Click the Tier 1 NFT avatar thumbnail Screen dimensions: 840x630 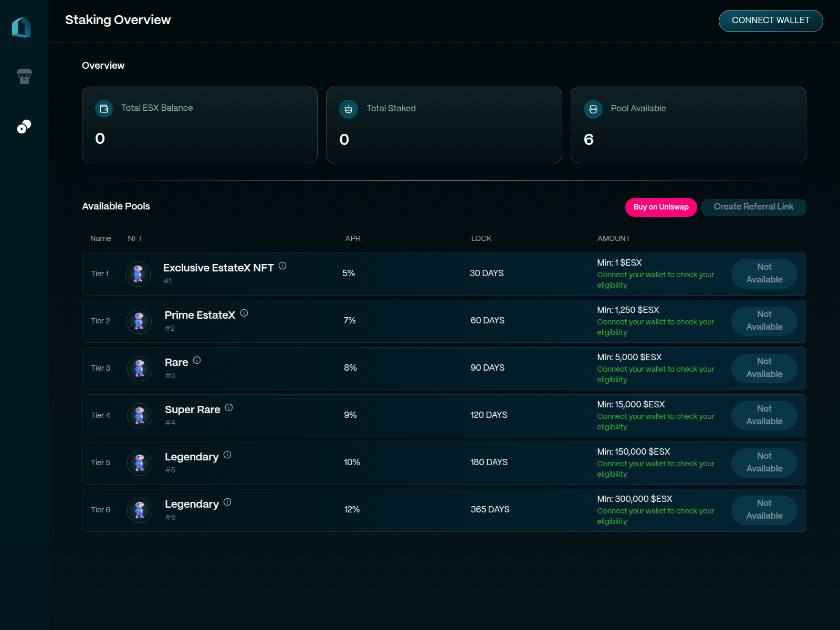coord(138,274)
